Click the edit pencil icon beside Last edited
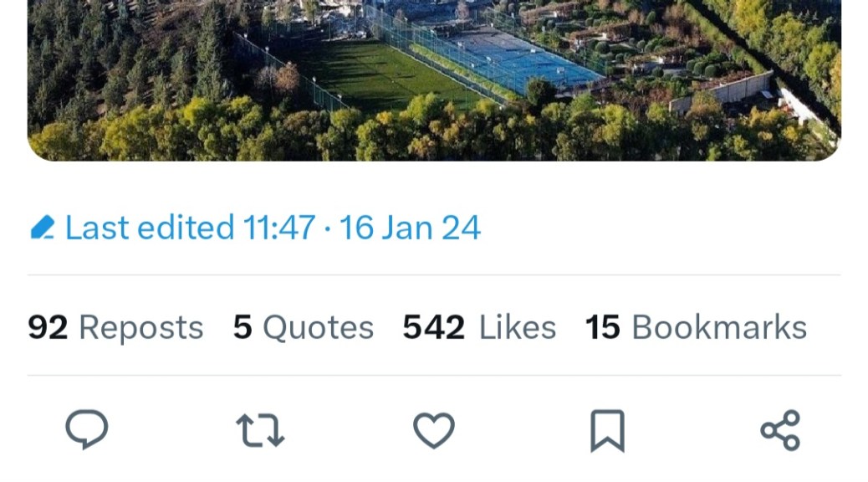The width and height of the screenshot is (868, 482). [x=42, y=228]
